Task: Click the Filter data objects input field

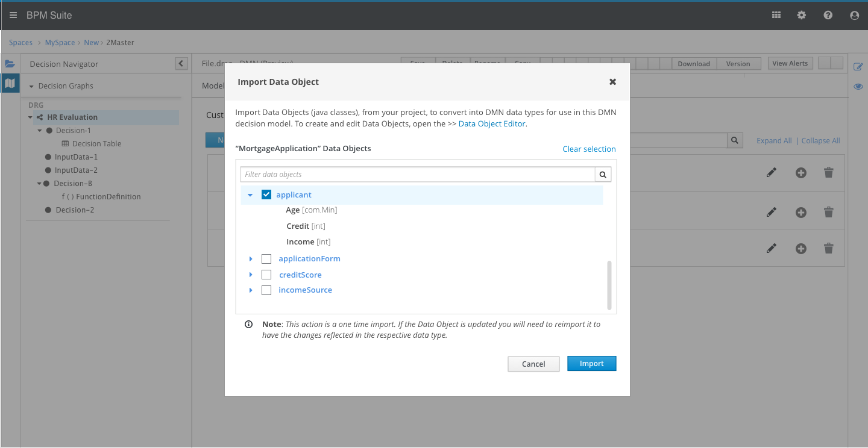Action: (418, 175)
